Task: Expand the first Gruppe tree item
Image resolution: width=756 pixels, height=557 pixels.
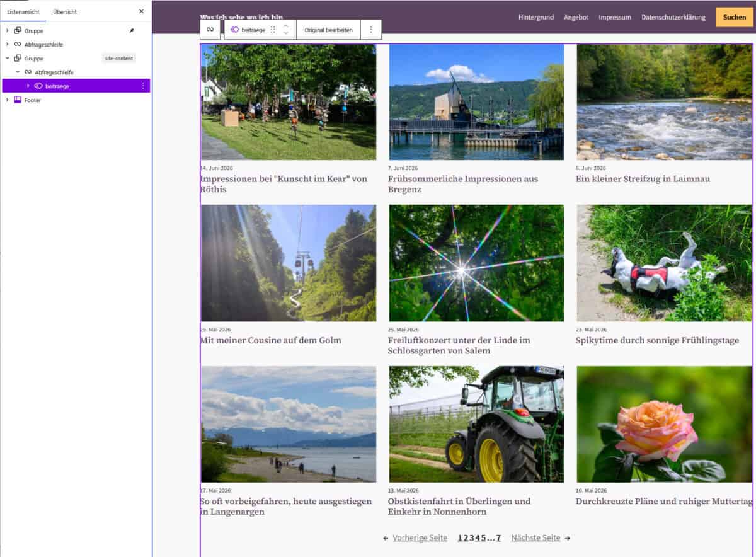Action: coord(7,30)
